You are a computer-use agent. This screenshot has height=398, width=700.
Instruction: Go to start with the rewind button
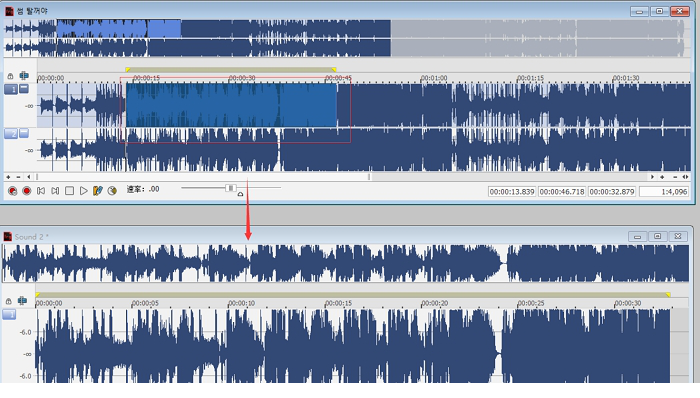click(41, 191)
